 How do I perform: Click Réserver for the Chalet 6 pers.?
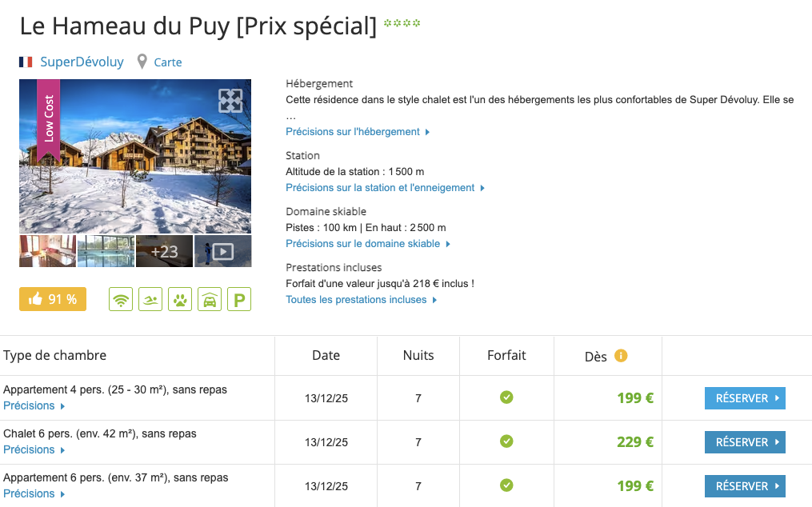(745, 442)
